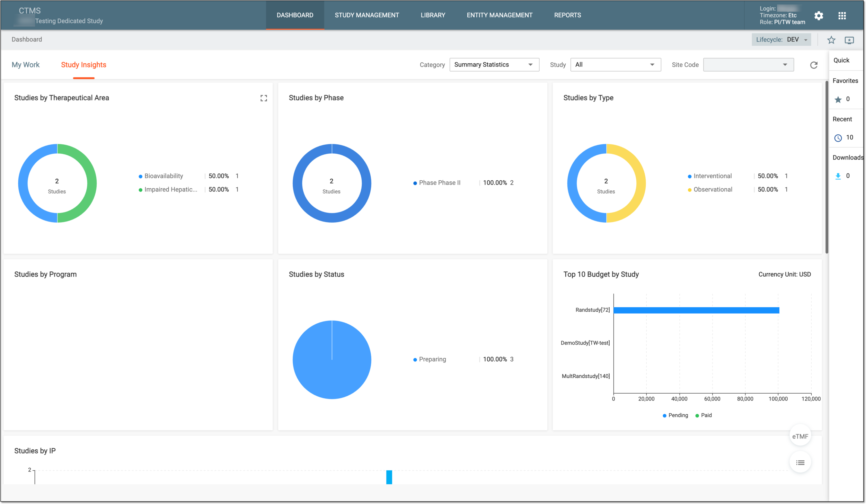Screen dimensions: 866x504
Task: Click the Preparing pie chart slice
Action: (332, 360)
